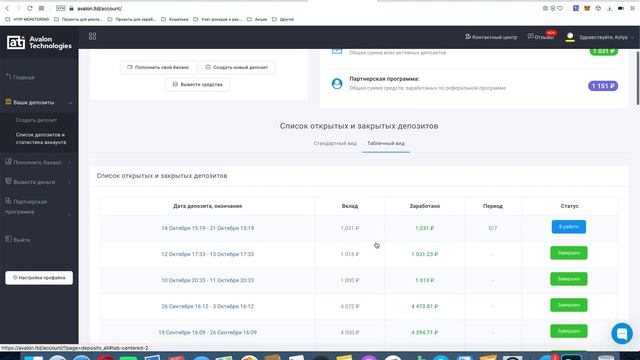Expand the Пополнить баланс sidebar arrow
The width and height of the screenshot is (640, 360).
pos(70,163)
